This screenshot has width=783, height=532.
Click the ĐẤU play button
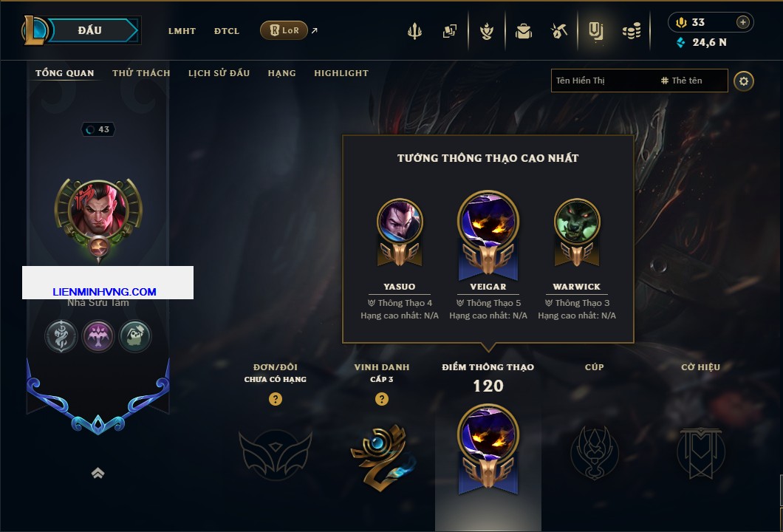[x=89, y=30]
